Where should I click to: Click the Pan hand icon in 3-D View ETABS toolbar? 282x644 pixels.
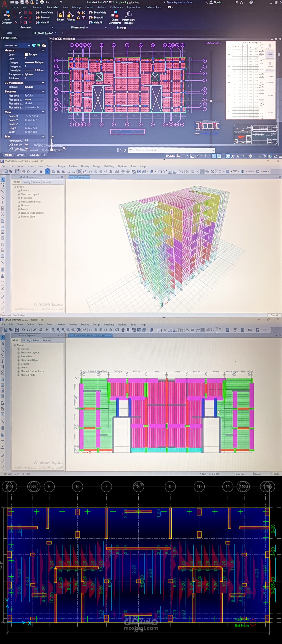tap(79, 171)
